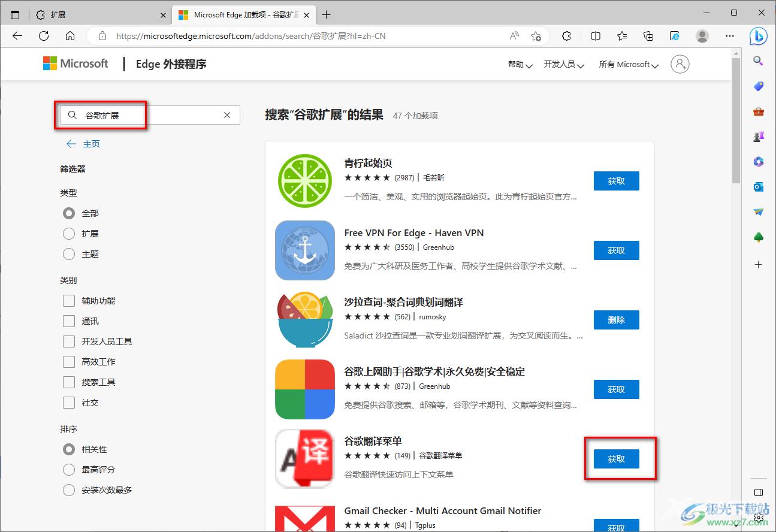This screenshot has height=532, width=776.
Task: Open the Tools briefcase sidebar icon
Action: 758,111
